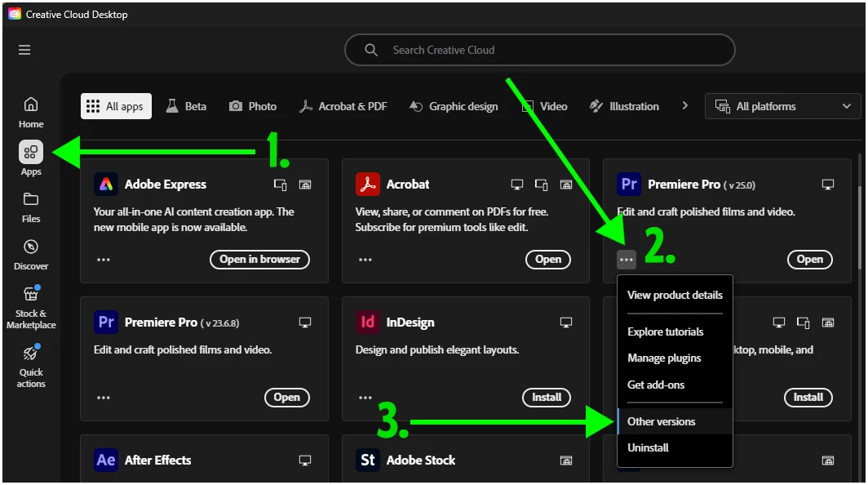Click Open on Premiere Pro v25.0 card
The height and width of the screenshot is (485, 868).
point(810,260)
